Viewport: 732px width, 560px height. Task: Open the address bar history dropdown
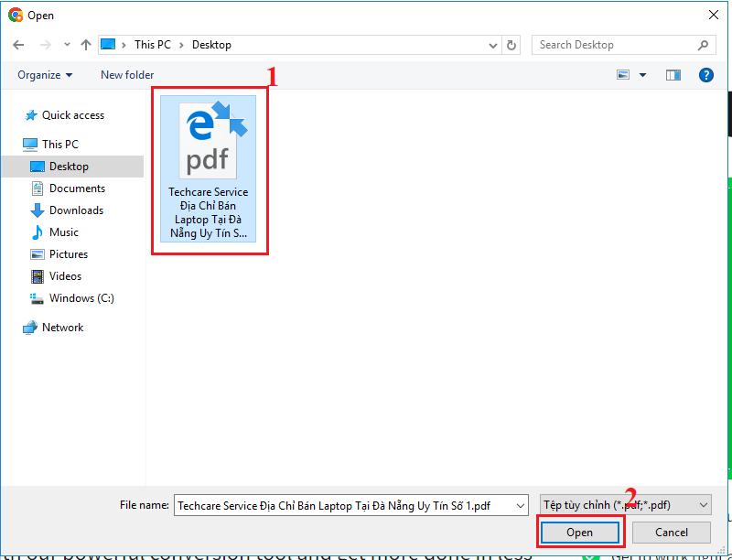[x=493, y=45]
